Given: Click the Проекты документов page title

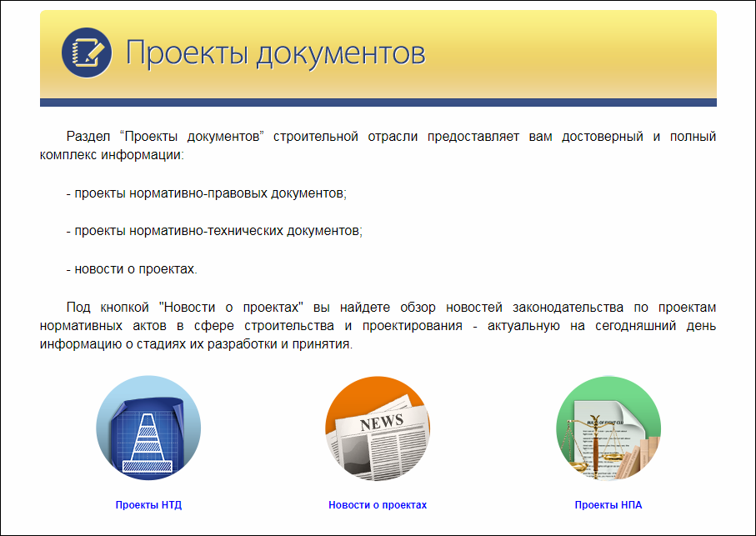Looking at the screenshot, I should (x=275, y=53).
